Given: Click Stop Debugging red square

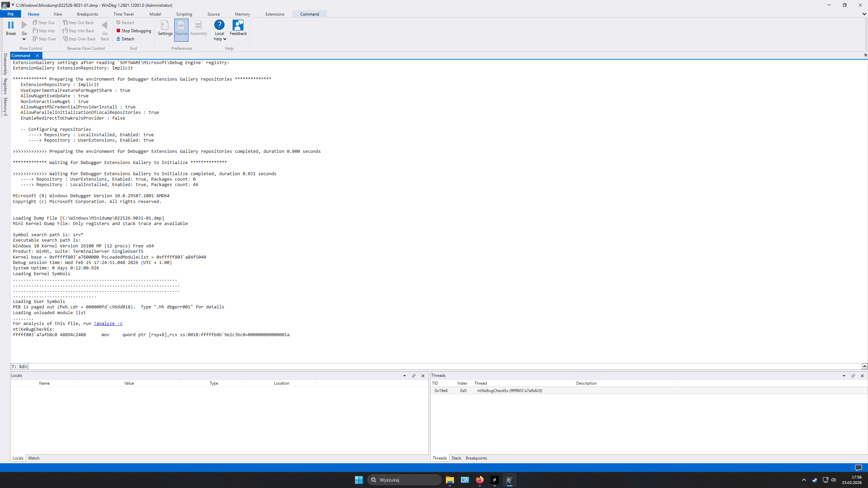Looking at the screenshot, I should coord(118,31).
